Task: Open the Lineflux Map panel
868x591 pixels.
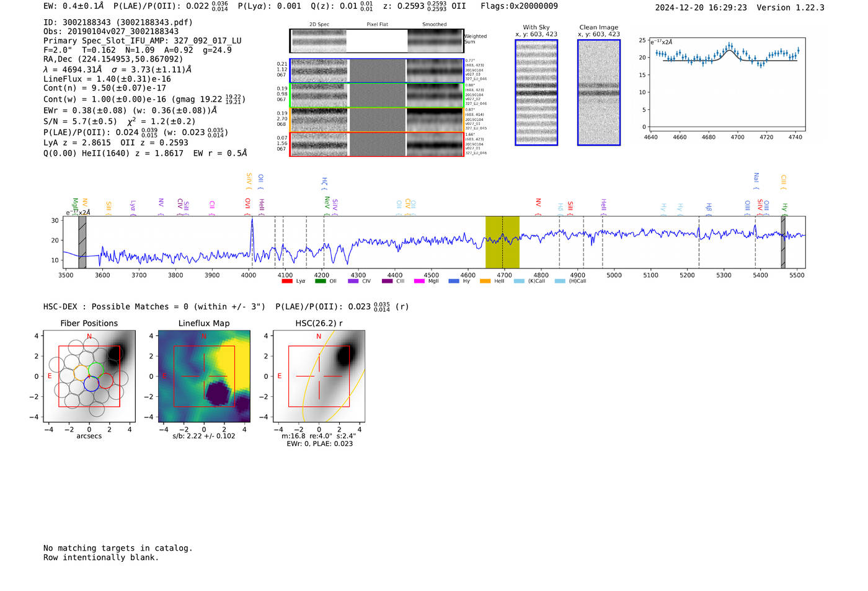Action: [204, 376]
